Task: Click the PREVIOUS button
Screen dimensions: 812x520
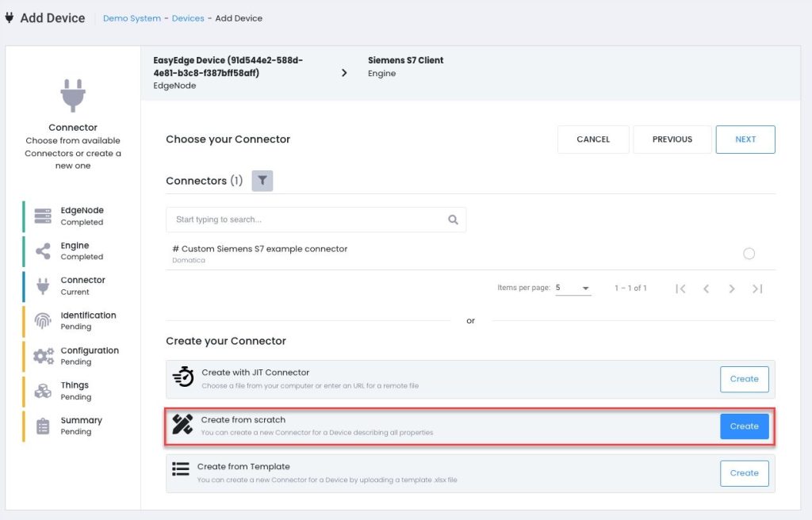Action: (x=672, y=140)
